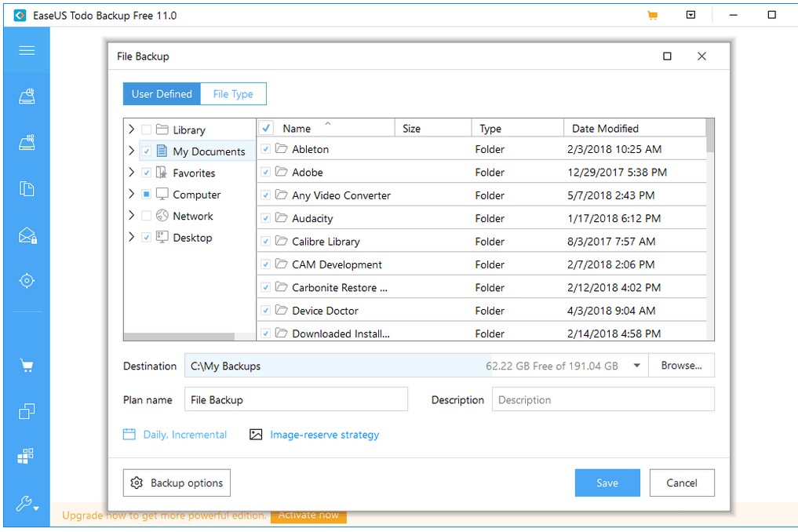Click the Mail Backup envelope sidebar icon

click(27, 235)
